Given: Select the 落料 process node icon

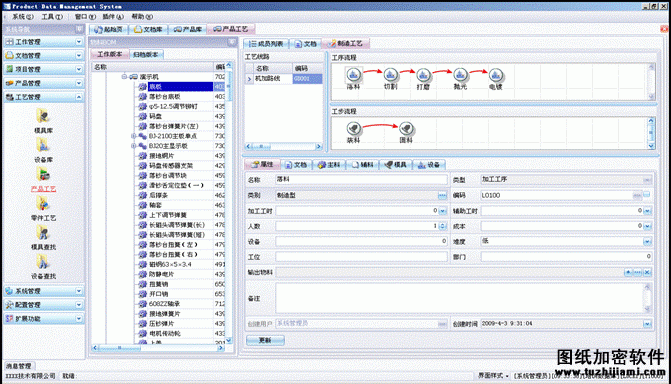Looking at the screenshot, I should [353, 74].
